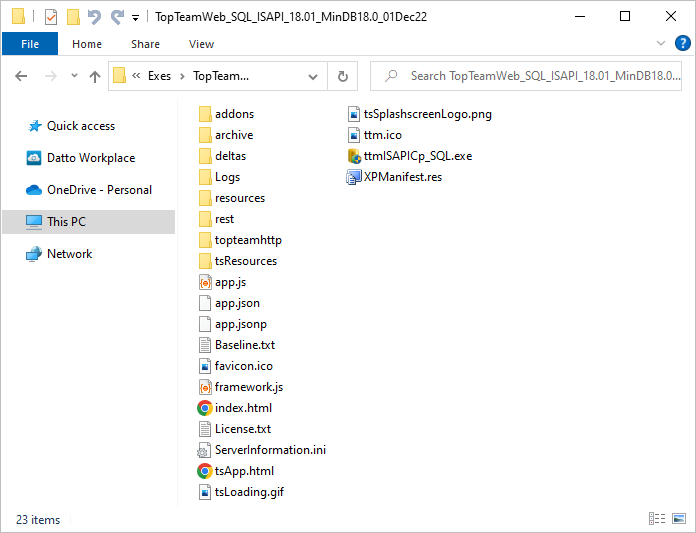Go up one folder level with Up arrow
The width and height of the screenshot is (696, 533).
point(95,77)
